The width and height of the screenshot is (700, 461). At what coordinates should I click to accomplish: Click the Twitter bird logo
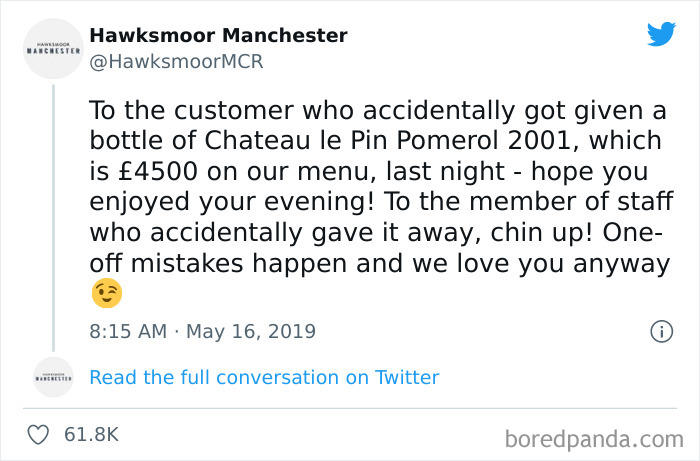coord(661,35)
